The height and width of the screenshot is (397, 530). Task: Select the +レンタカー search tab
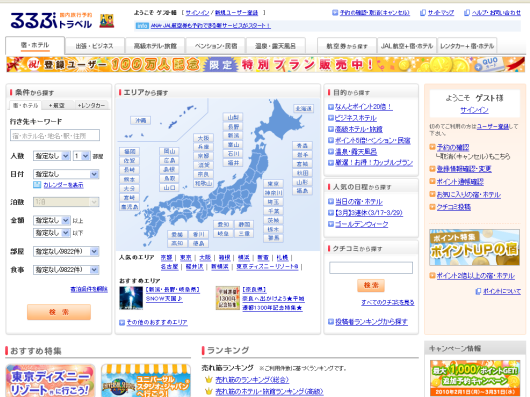[x=91, y=105]
